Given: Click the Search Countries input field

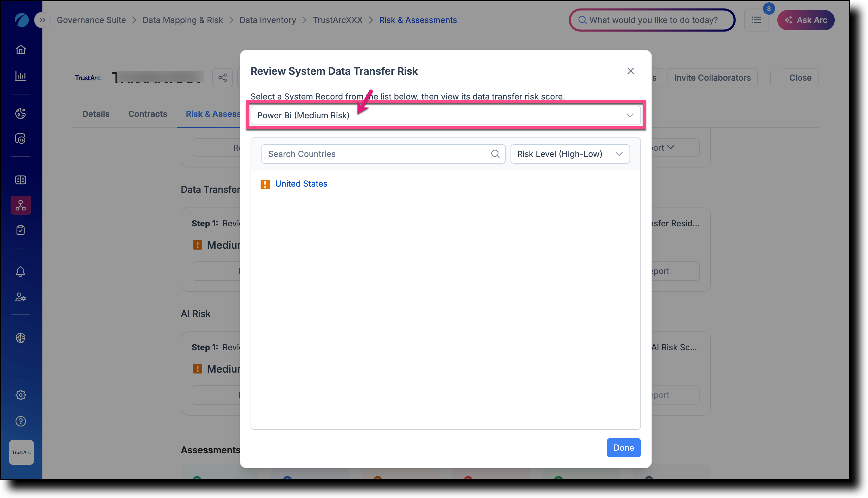Looking at the screenshot, I should [383, 154].
